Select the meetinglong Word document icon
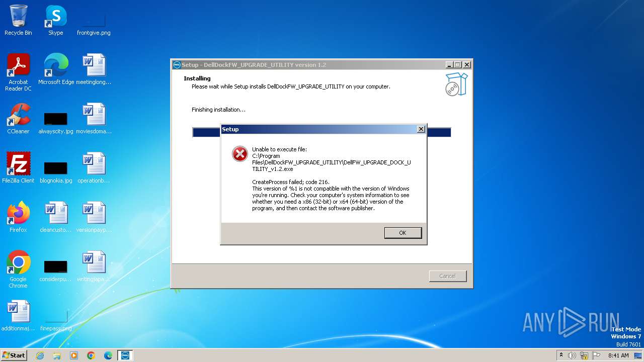Viewport: 644px width, 362px height. point(94,69)
